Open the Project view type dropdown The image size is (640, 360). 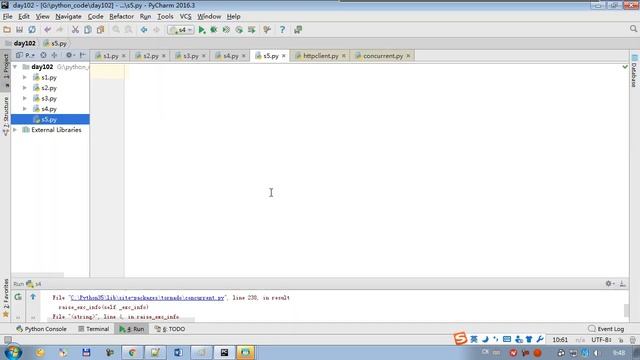(25, 55)
